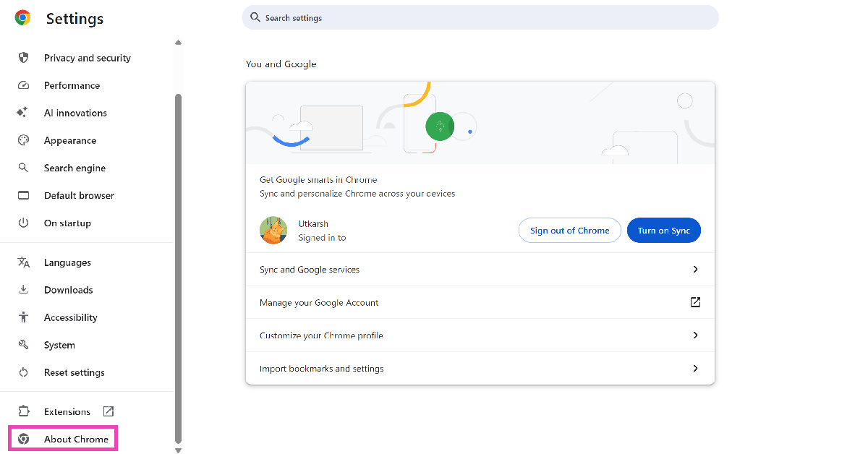Click the System wrench icon

point(23,345)
